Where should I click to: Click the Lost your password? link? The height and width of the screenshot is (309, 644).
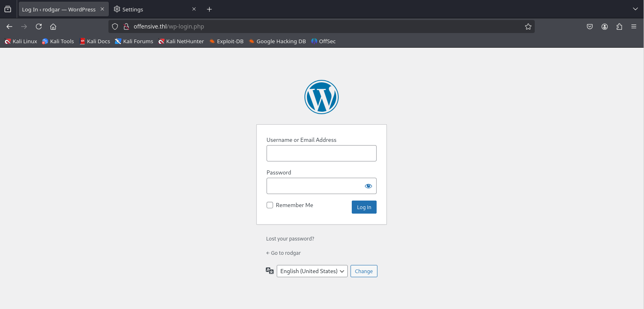coord(290,239)
